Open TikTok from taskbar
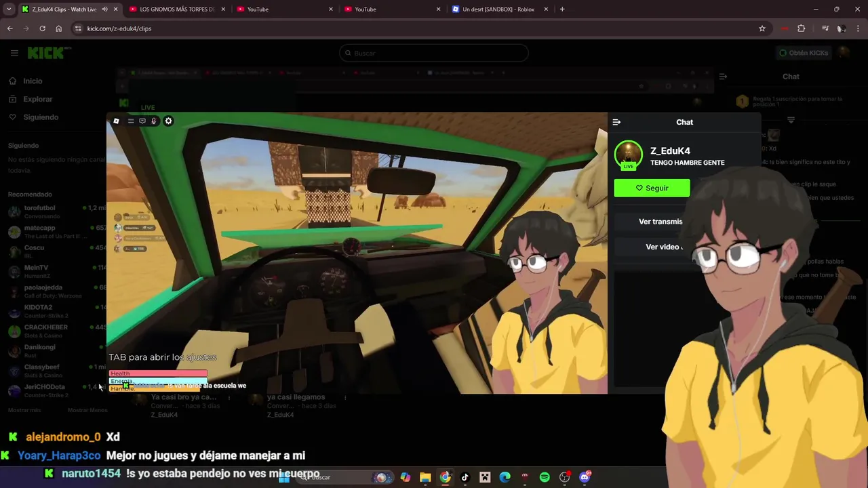Image resolution: width=868 pixels, height=488 pixels. pyautogui.click(x=465, y=477)
